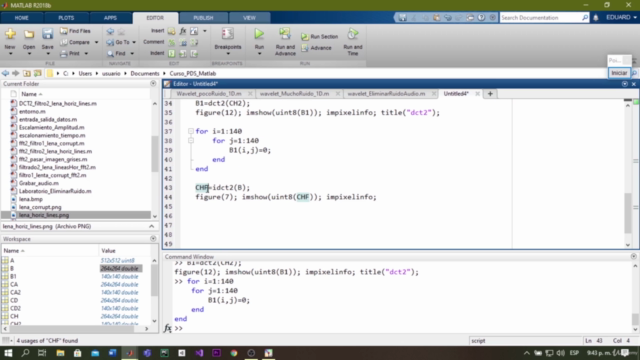Viewport: 640px width, 360px height.
Task: Open the wavelet_EliminarRuidoAudio.m editor tab
Action: (386, 94)
